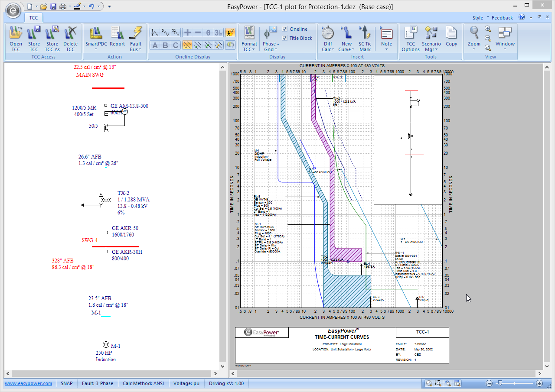Select the TCC ribbon tab
This screenshot has width=555, height=392.
coord(33,18)
